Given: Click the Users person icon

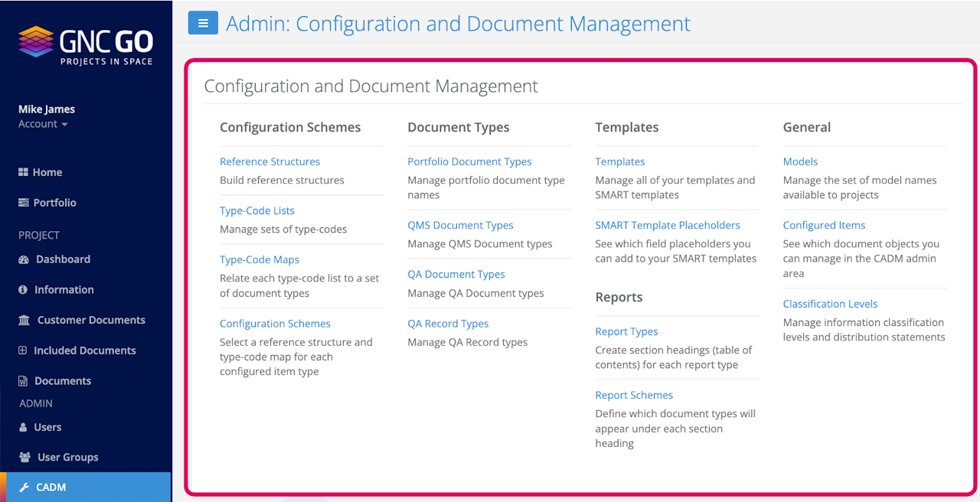Looking at the screenshot, I should click(23, 427).
